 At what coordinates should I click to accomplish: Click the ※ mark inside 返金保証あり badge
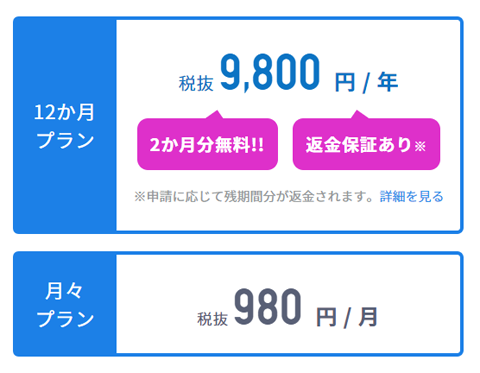click(420, 146)
